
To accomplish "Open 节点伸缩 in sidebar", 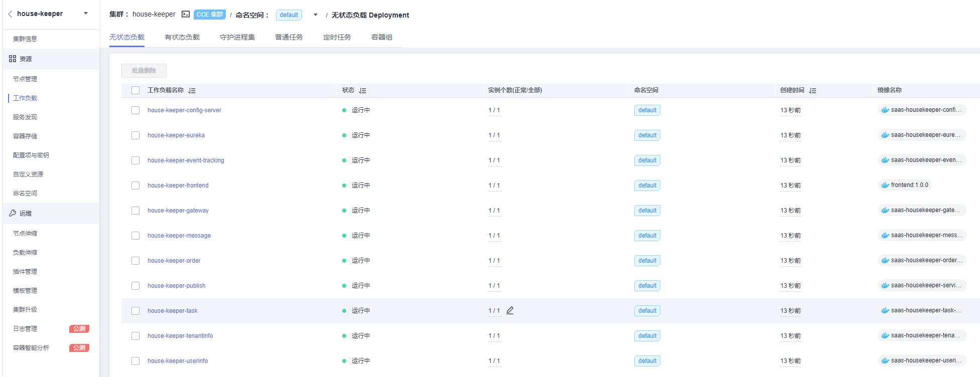I will [25, 234].
